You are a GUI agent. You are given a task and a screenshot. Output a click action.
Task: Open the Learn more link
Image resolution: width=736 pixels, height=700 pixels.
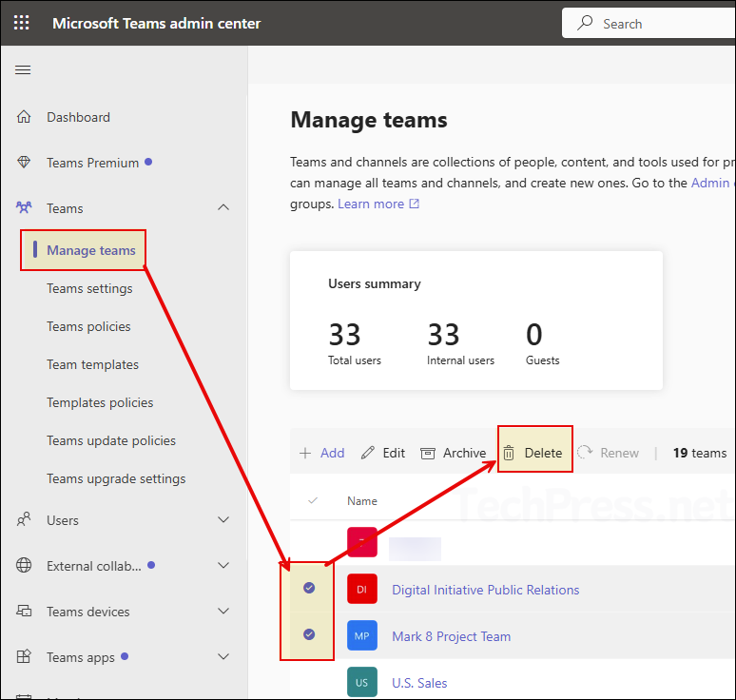371,204
